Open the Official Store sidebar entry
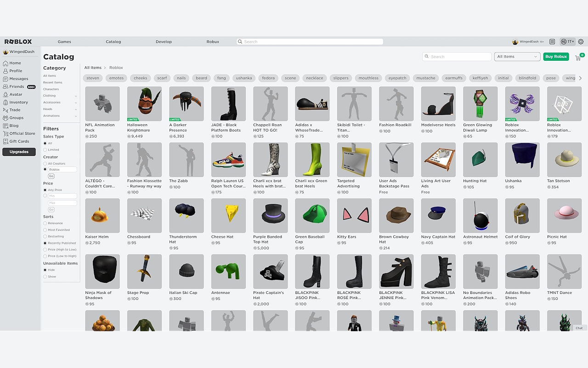Screen dimensions: 588x368 [22, 133]
